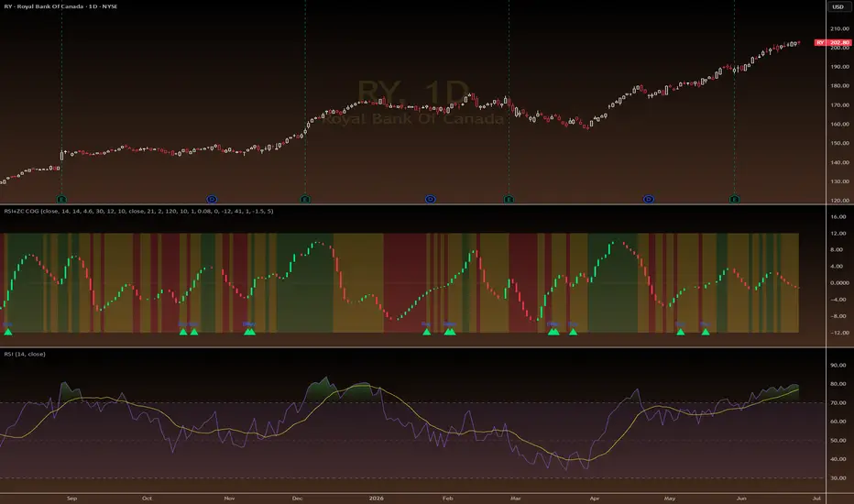Open the RY Royal Bank Of Canada symbol legend

(x=60, y=6)
